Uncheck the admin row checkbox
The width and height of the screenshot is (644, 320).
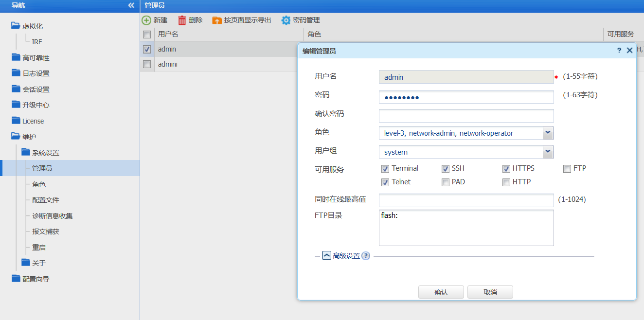147,49
